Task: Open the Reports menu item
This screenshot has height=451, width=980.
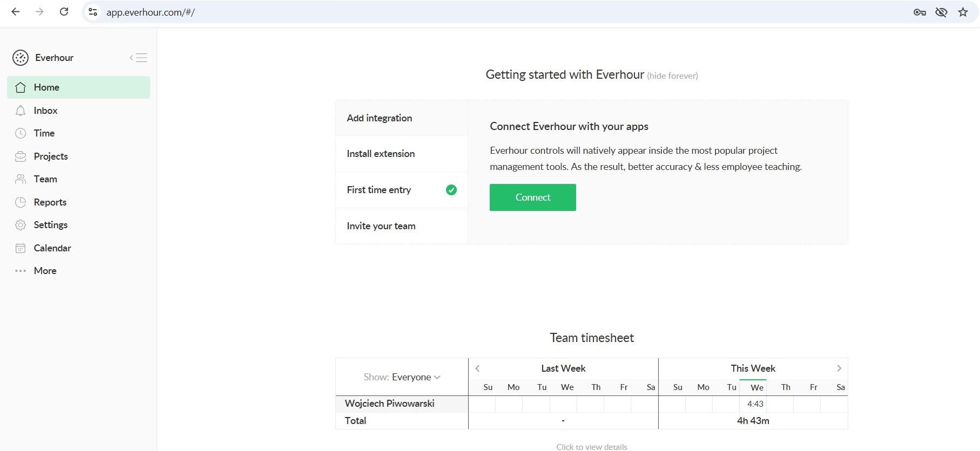Action: click(x=78, y=202)
